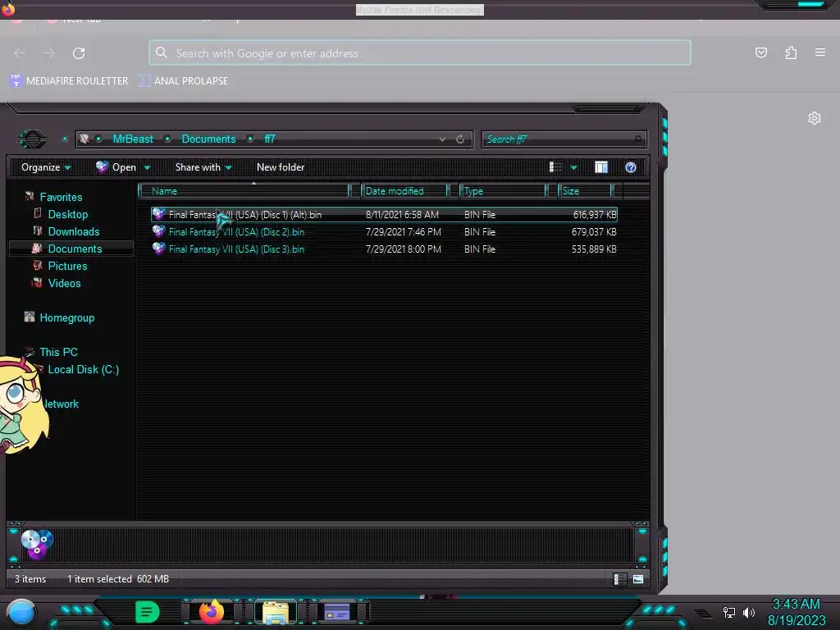Image resolution: width=840 pixels, height=630 pixels.
Task: Open Desktop in the navigation pane
Action: point(67,214)
